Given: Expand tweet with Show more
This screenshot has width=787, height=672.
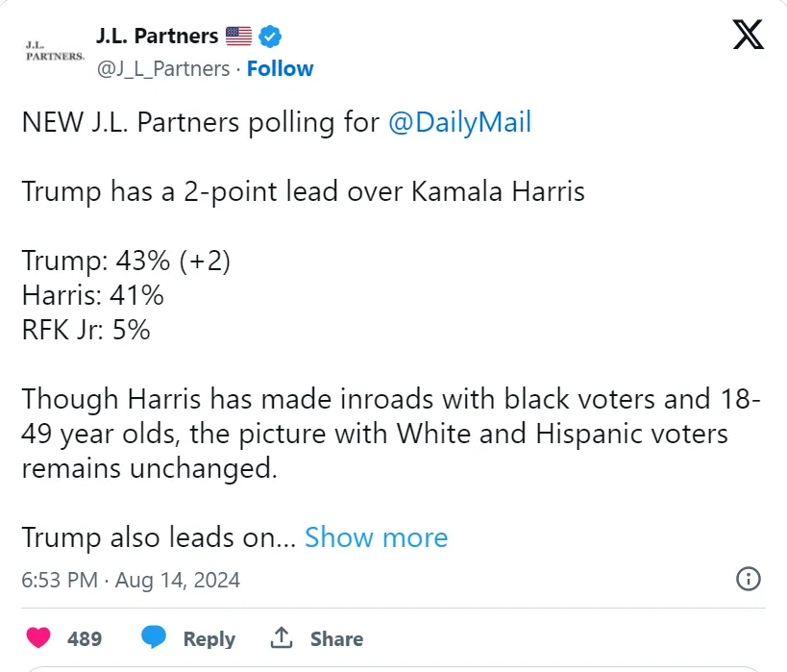Looking at the screenshot, I should pyautogui.click(x=377, y=537).
